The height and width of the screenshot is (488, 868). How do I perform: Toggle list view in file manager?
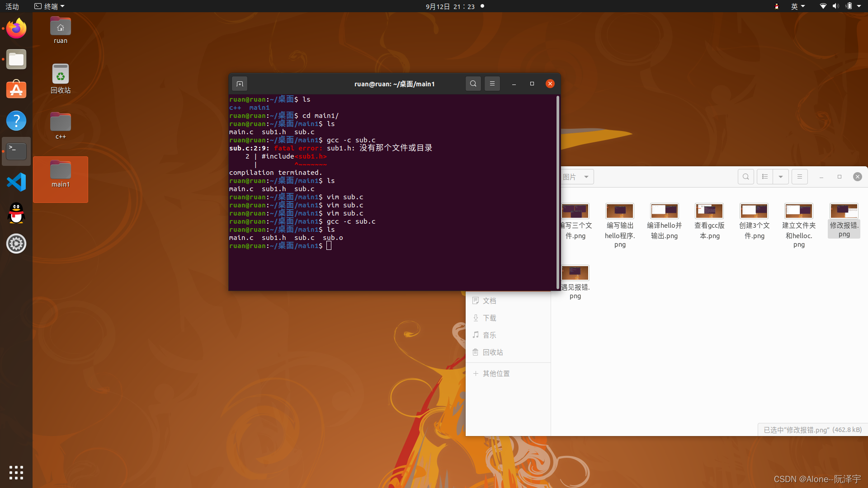765,177
